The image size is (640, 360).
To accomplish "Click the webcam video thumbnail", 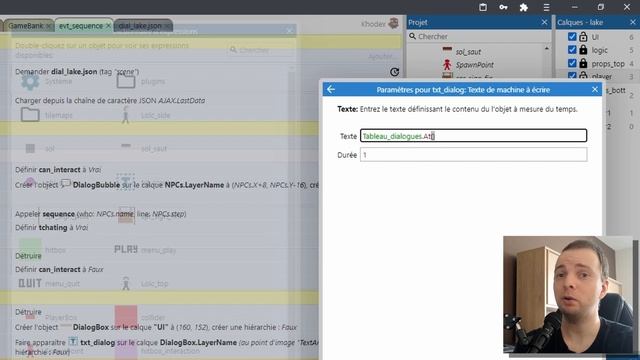I will coord(568,294).
